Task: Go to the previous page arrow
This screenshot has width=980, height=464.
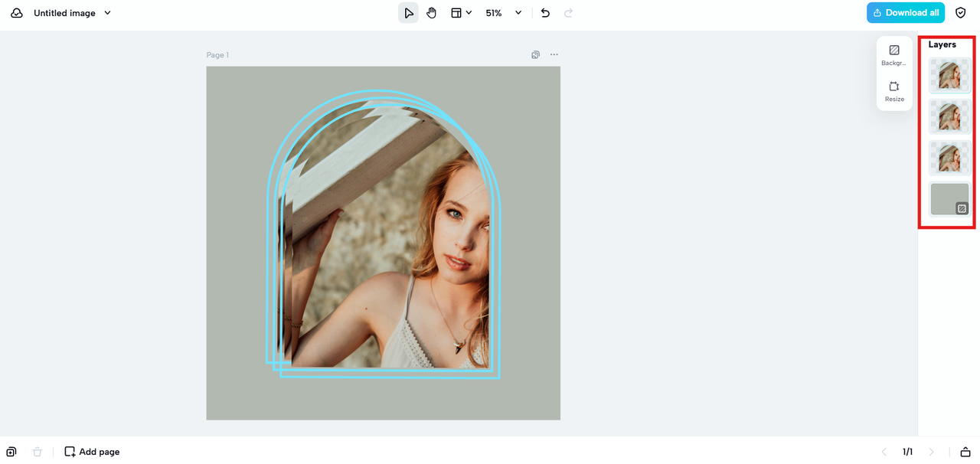Action: pos(884,452)
